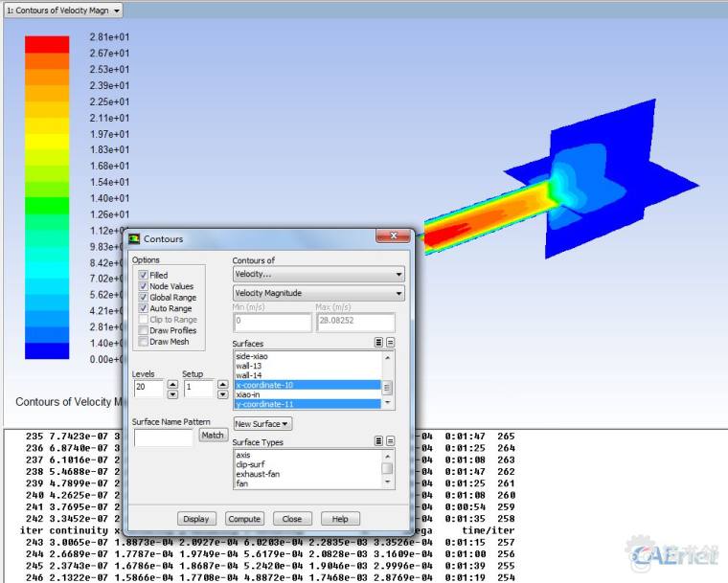
Task: Uncheck the Node Values option
Action: coord(144,286)
